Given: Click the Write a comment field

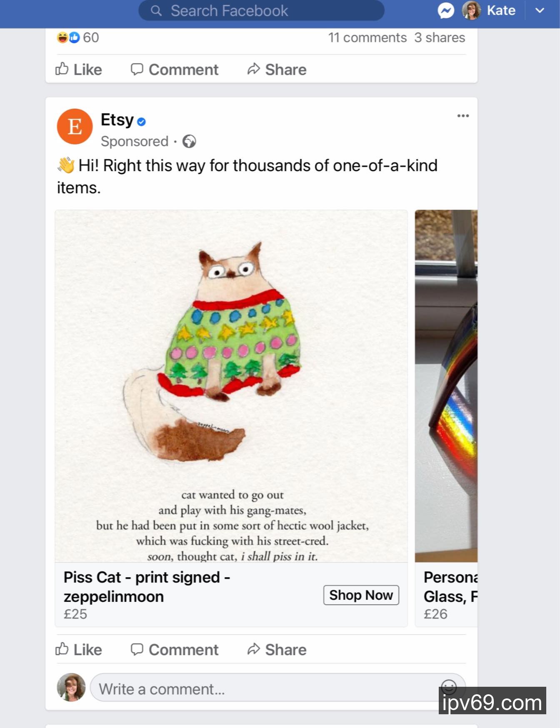Looking at the screenshot, I should pyautogui.click(x=267, y=689).
